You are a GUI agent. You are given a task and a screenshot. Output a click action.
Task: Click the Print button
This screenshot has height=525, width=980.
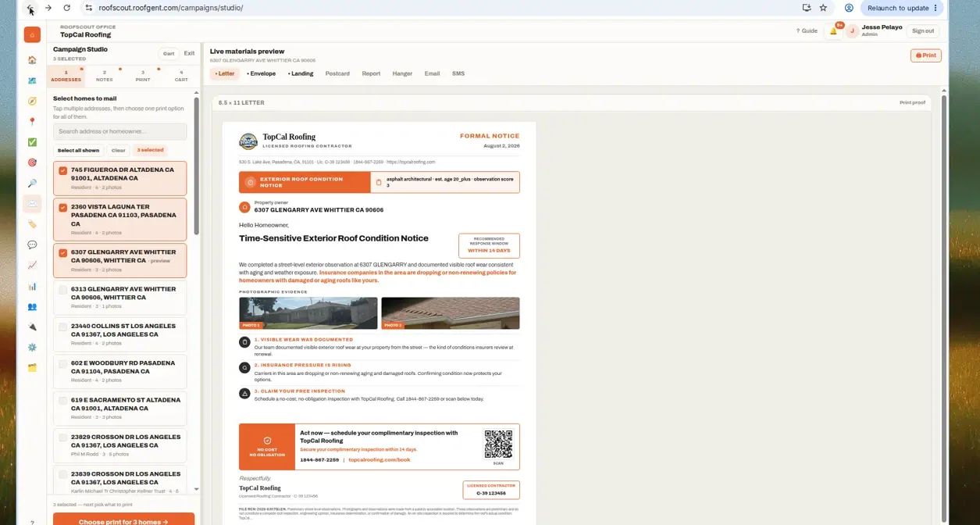pyautogui.click(x=925, y=55)
